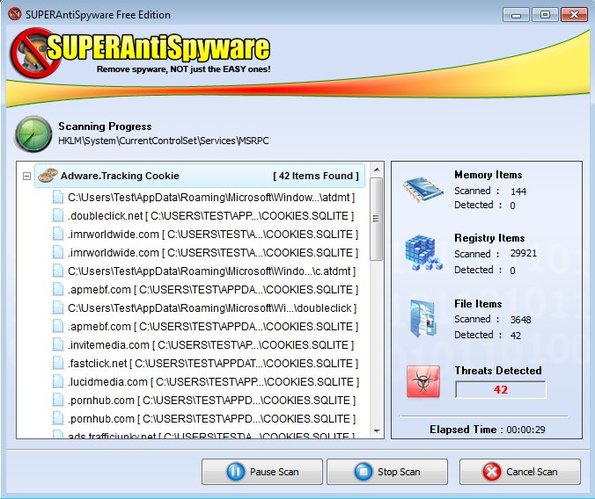This screenshot has width=595, height=499.
Task: Close the SUPERAntiSpyware window
Action: (x=574, y=15)
